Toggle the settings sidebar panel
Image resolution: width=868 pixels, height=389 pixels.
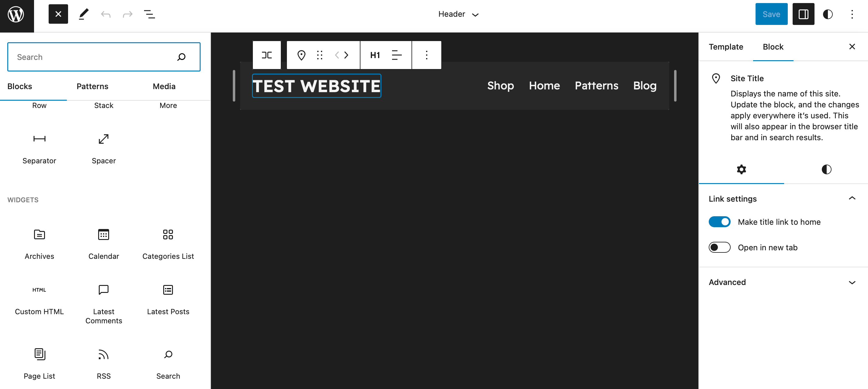[x=803, y=14]
